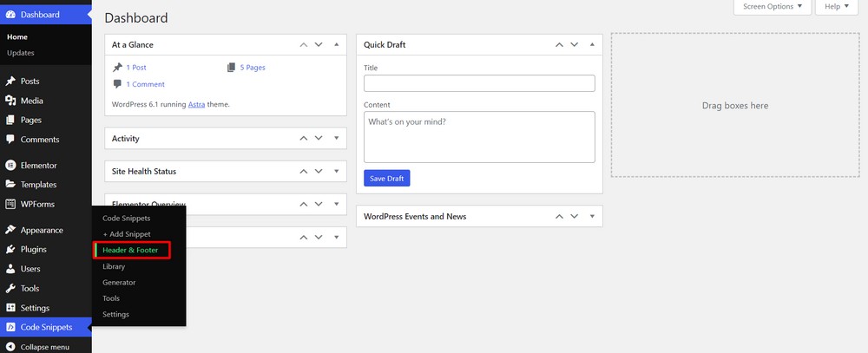Click Collapse menu arrow icon
The height and width of the screenshot is (353, 868).
click(10, 347)
